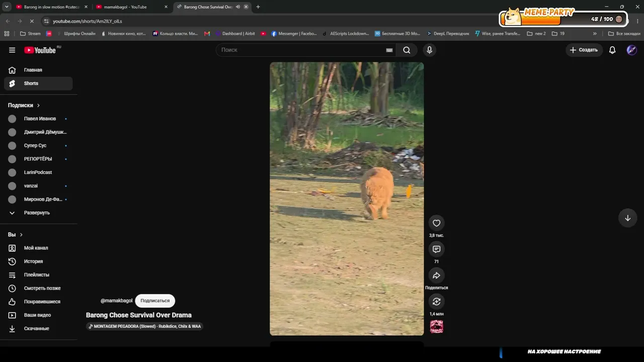Image resolution: width=644 pixels, height=362 pixels.
Task: Open РЕПОРТЁРЫ subscription
Action: pyautogui.click(x=38, y=159)
